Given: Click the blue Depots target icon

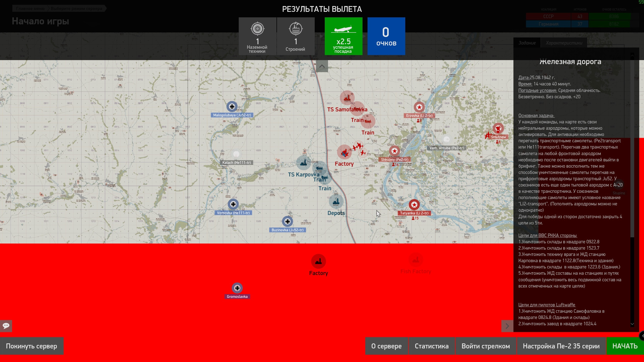Looking at the screenshot, I should coord(336,202).
